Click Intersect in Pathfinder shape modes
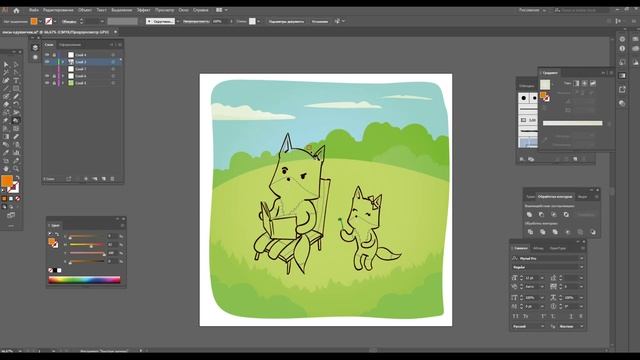The width and height of the screenshot is (640, 360). [x=554, y=214]
